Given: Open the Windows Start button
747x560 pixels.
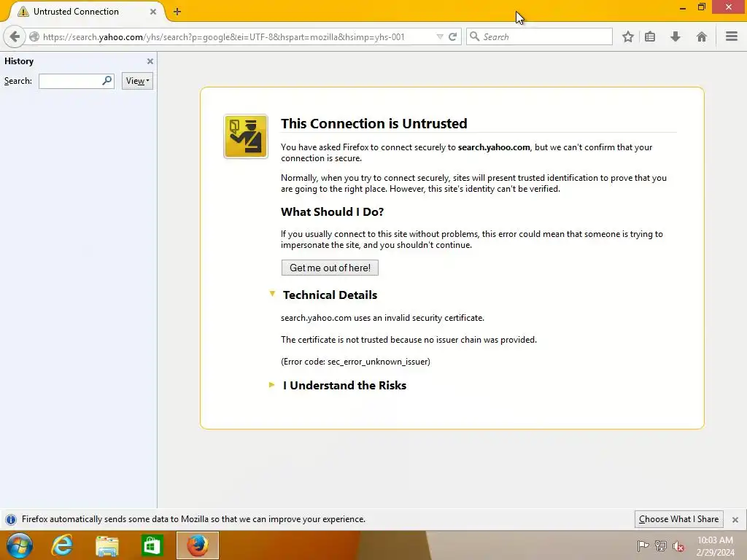Looking at the screenshot, I should coord(20,545).
